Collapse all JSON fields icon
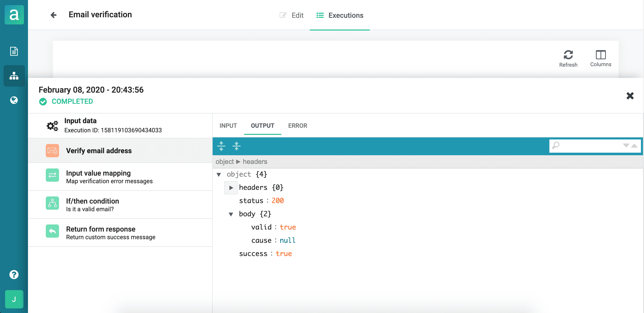 coord(237,146)
